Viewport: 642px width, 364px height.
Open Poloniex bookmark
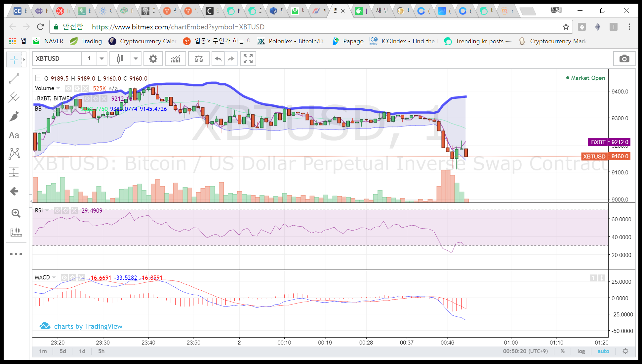click(291, 41)
